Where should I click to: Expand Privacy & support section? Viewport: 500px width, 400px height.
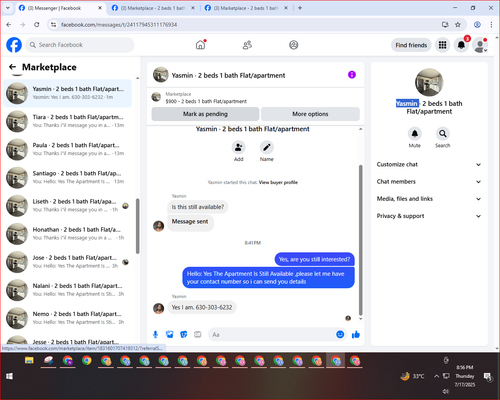tap(429, 216)
